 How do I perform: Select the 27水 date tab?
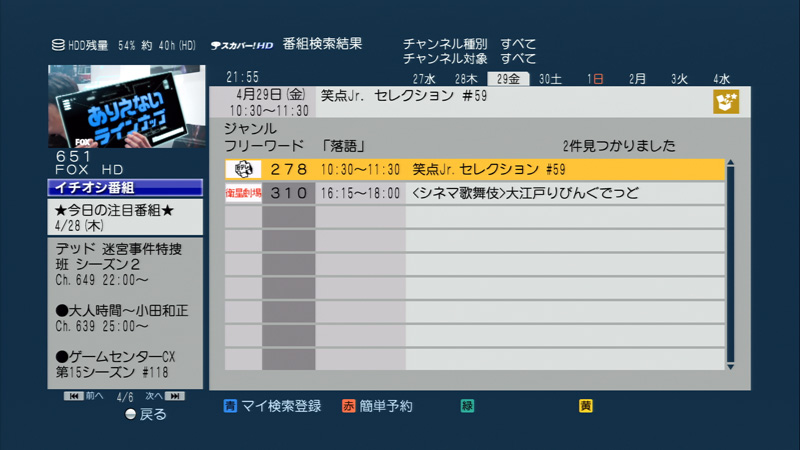[424, 79]
